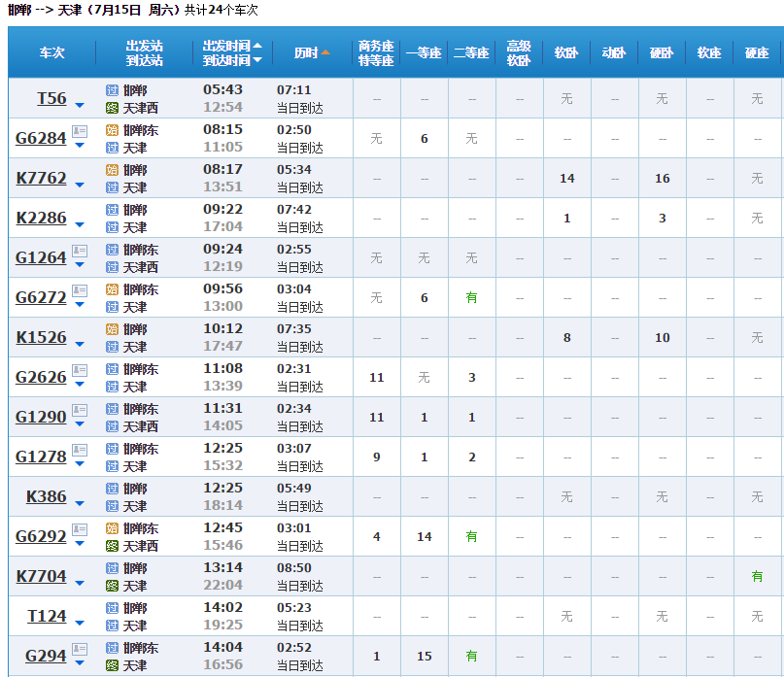This screenshot has width=784, height=677.
Task: Click the pass-through icon before 邯郸 in K2286 row
Action: (x=112, y=210)
